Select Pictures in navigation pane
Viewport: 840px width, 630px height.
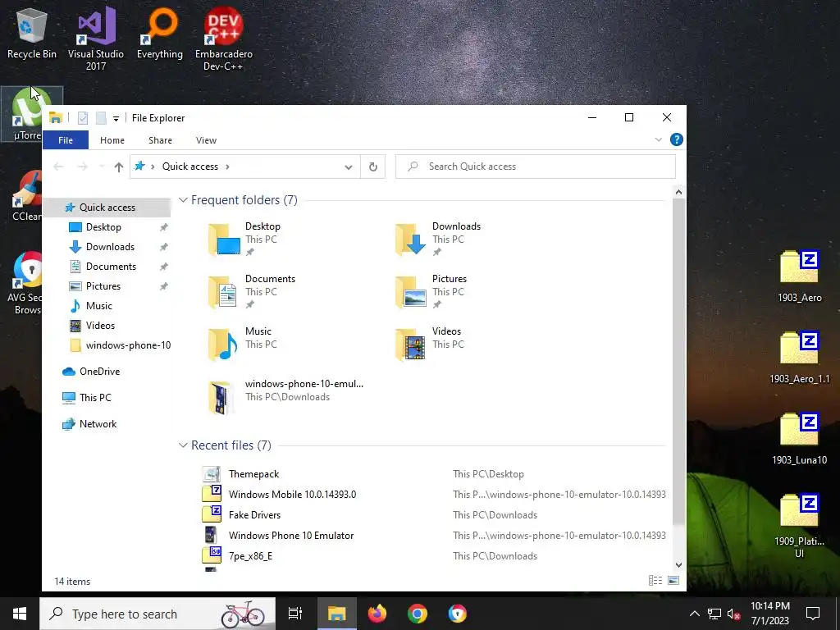coord(103,286)
